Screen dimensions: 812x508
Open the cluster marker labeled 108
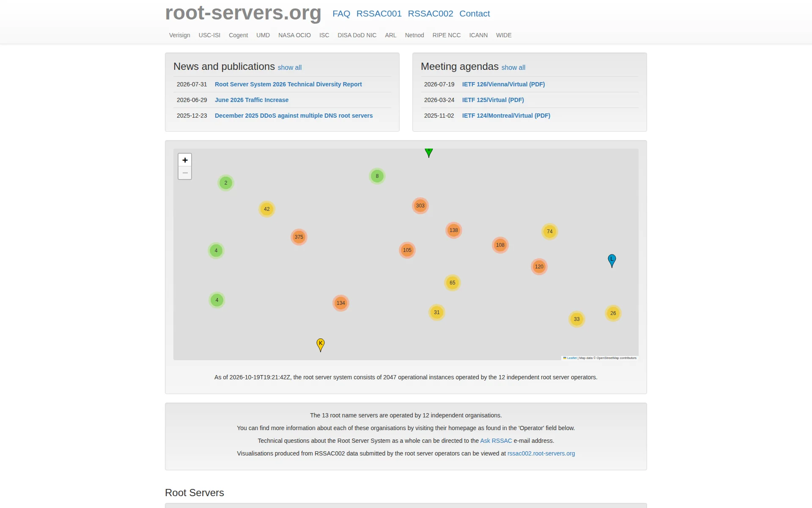(500, 245)
